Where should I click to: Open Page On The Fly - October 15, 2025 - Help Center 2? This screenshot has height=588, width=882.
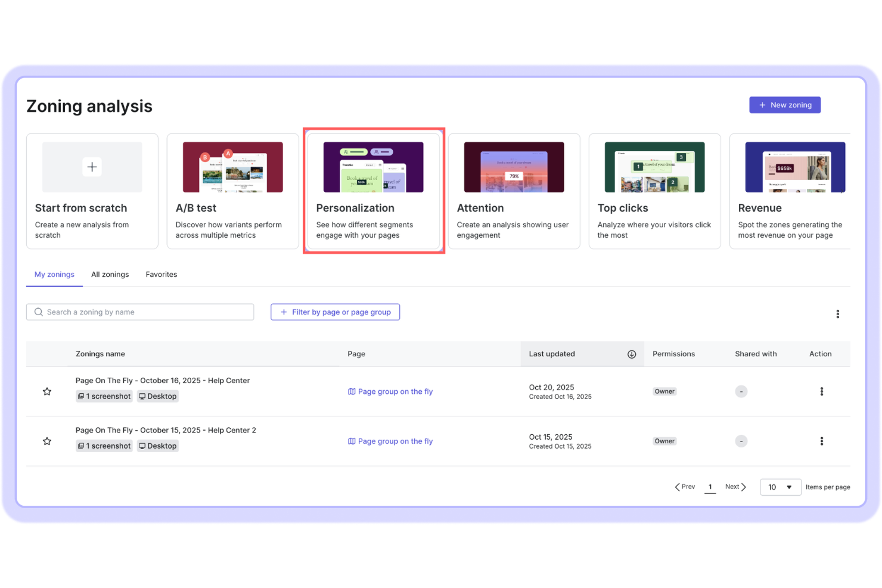point(166,430)
